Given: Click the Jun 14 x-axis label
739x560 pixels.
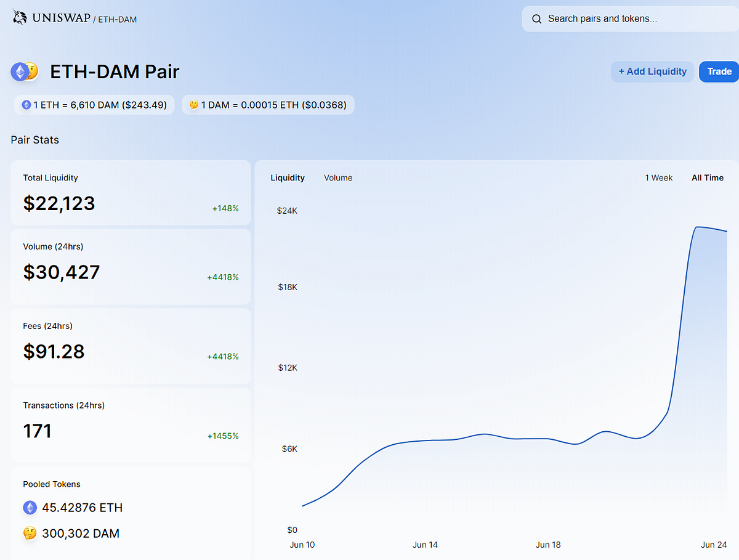Looking at the screenshot, I should [x=425, y=545].
